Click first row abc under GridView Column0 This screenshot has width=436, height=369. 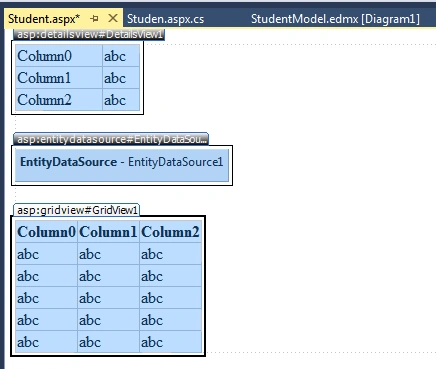[46, 254]
